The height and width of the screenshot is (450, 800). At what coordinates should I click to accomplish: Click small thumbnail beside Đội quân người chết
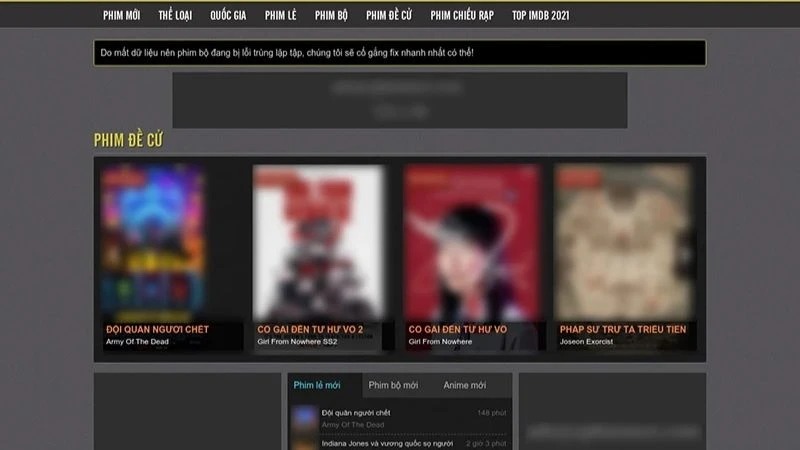click(x=304, y=417)
